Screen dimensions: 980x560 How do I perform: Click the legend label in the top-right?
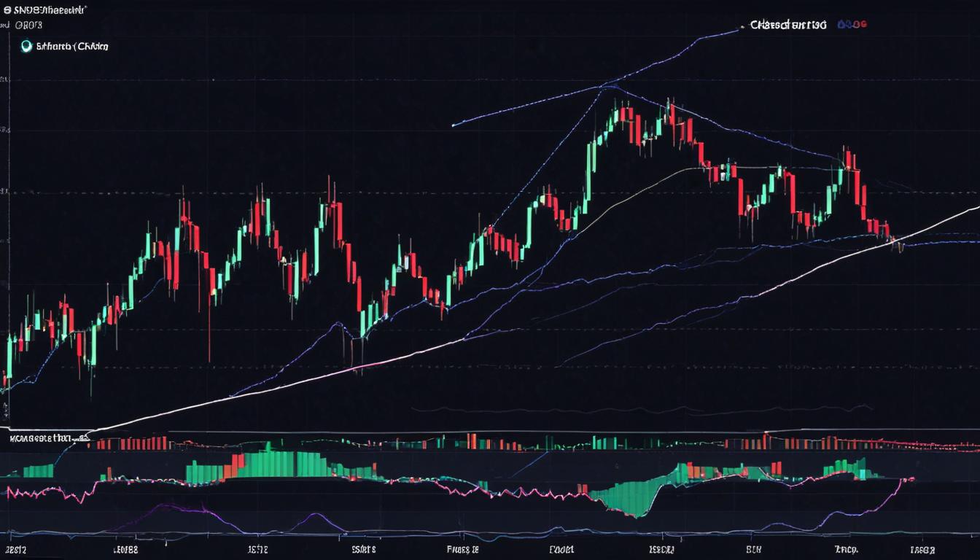tap(788, 25)
